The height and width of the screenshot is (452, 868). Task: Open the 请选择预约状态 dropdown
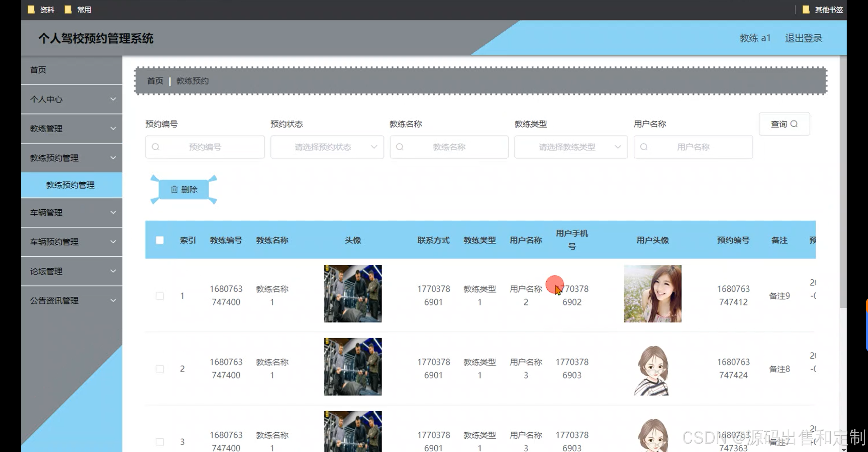[327, 147]
